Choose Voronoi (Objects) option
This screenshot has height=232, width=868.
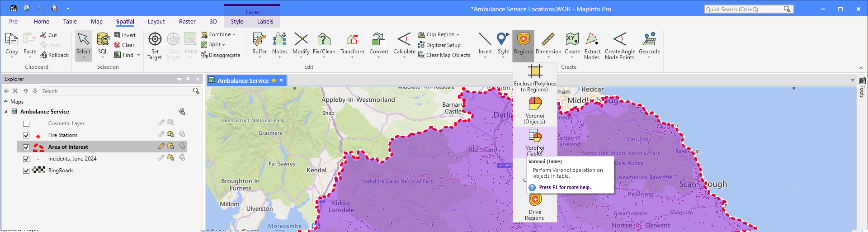coord(535,110)
